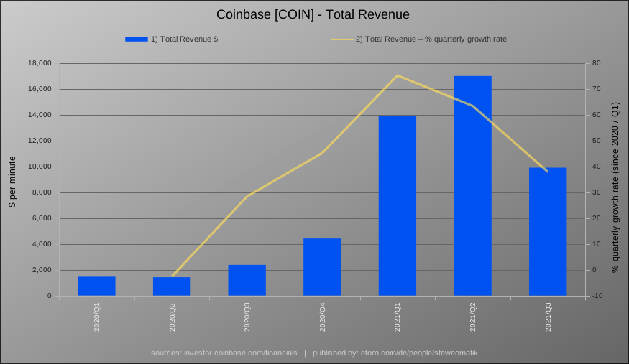
Task: Click the '20' right axis value
Action: [x=596, y=218]
